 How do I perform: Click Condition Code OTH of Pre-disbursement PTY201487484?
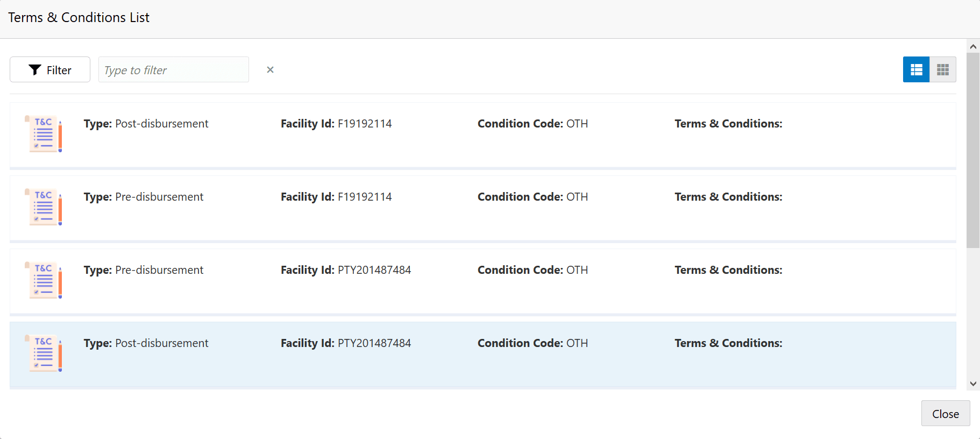coord(532,270)
